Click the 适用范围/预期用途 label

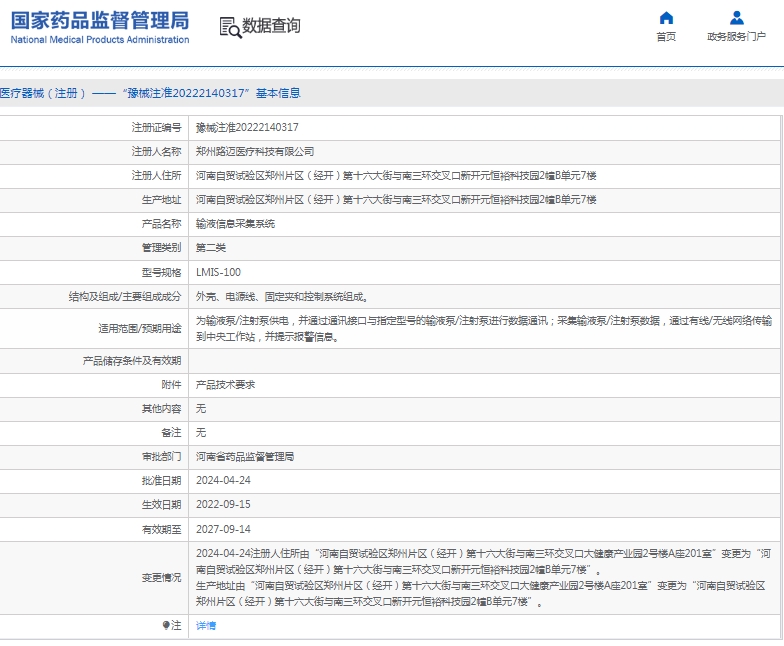tap(140, 328)
